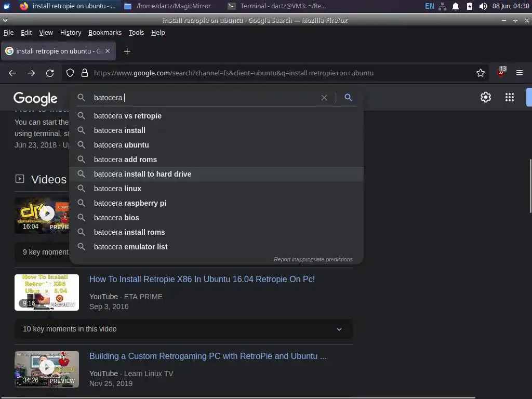
Task: Choose suggestion batocera emulator list
Action: coord(216,247)
